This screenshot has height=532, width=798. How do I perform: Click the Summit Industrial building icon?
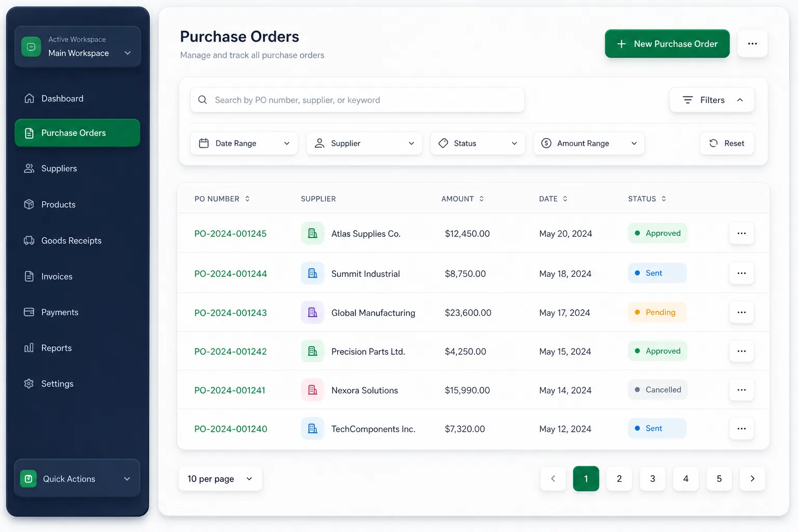[x=313, y=273]
